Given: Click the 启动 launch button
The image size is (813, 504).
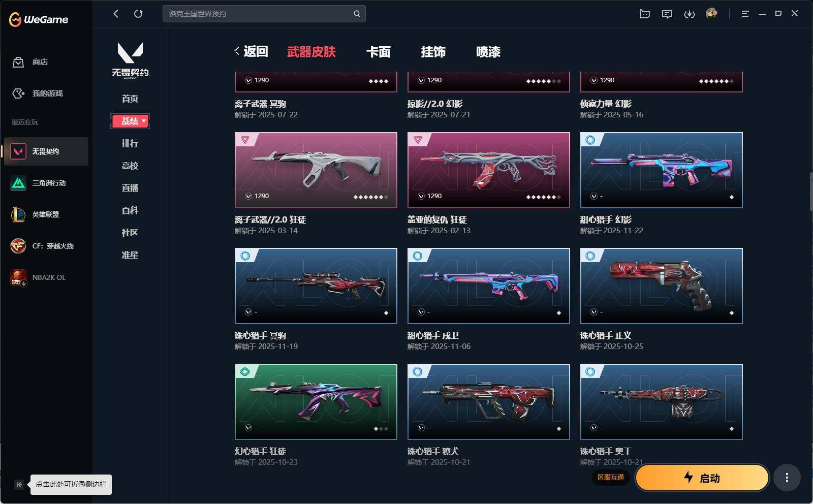Looking at the screenshot, I should click(x=702, y=478).
